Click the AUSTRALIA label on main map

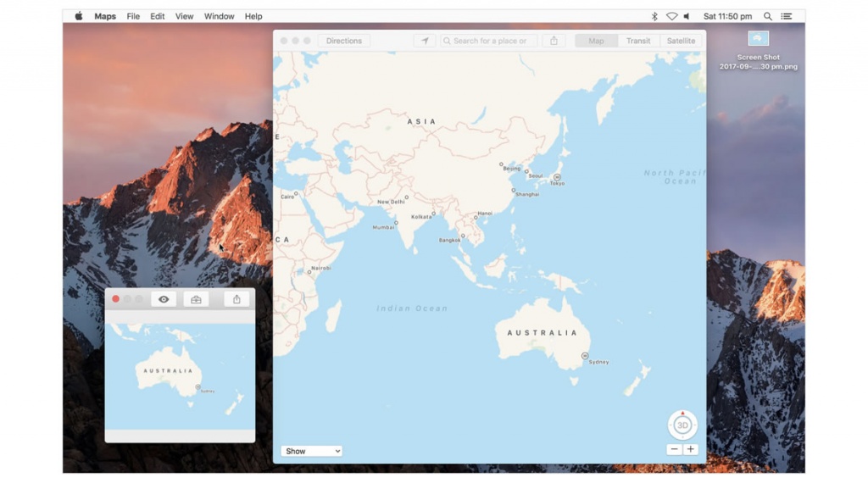(x=542, y=332)
